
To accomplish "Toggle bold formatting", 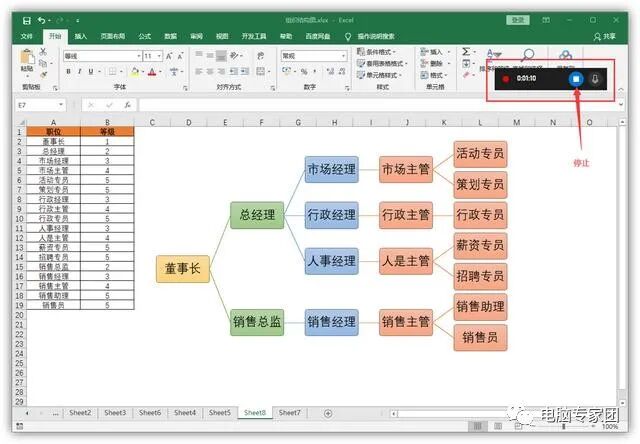I will (68, 72).
